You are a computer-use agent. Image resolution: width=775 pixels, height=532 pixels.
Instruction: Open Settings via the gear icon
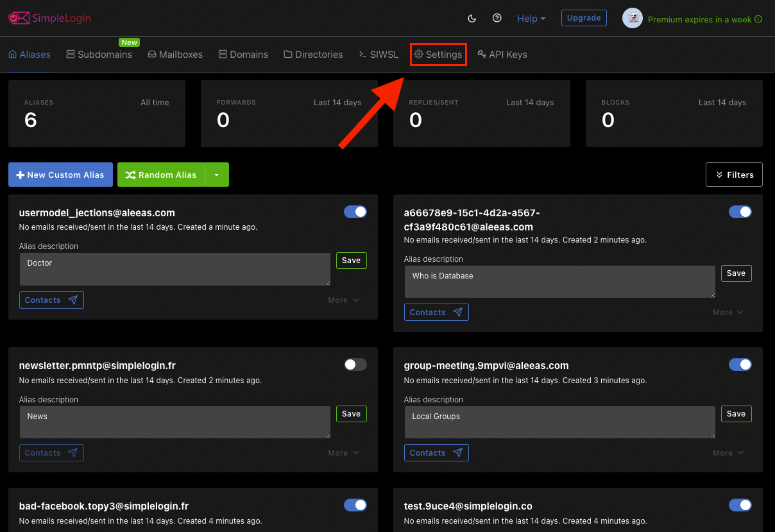click(x=418, y=55)
